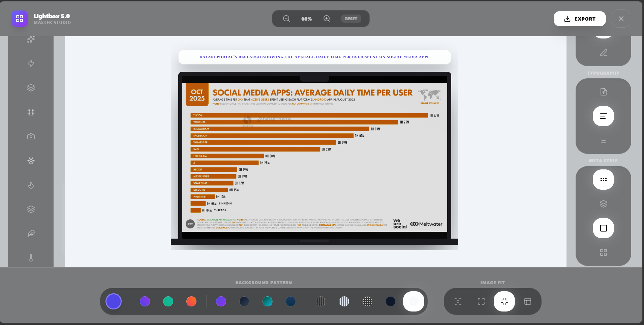Click the 60% zoom level value
Image resolution: width=644 pixels, height=325 pixels.
(307, 19)
